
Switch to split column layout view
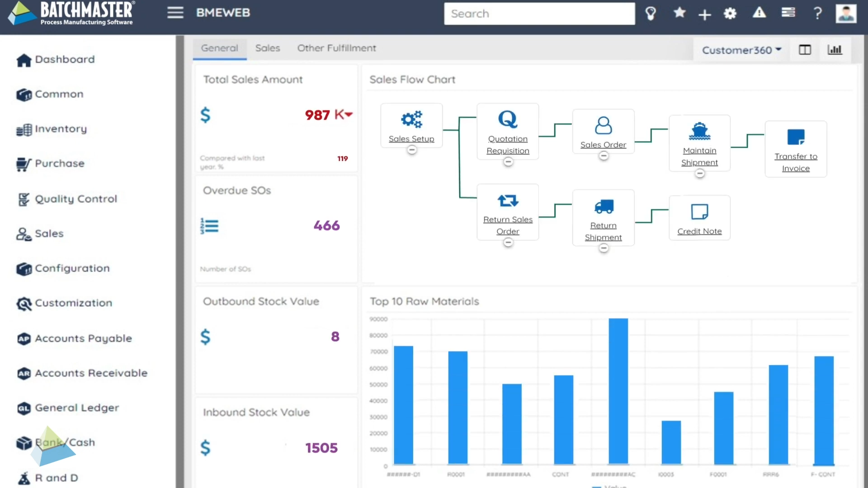[805, 50]
